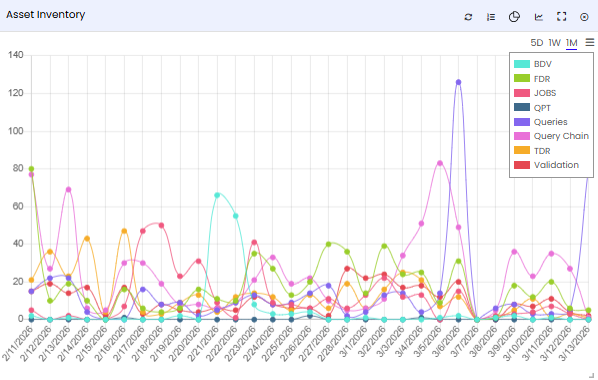Select the 5D time range
This screenshot has width=598, height=380.
pyautogui.click(x=537, y=43)
